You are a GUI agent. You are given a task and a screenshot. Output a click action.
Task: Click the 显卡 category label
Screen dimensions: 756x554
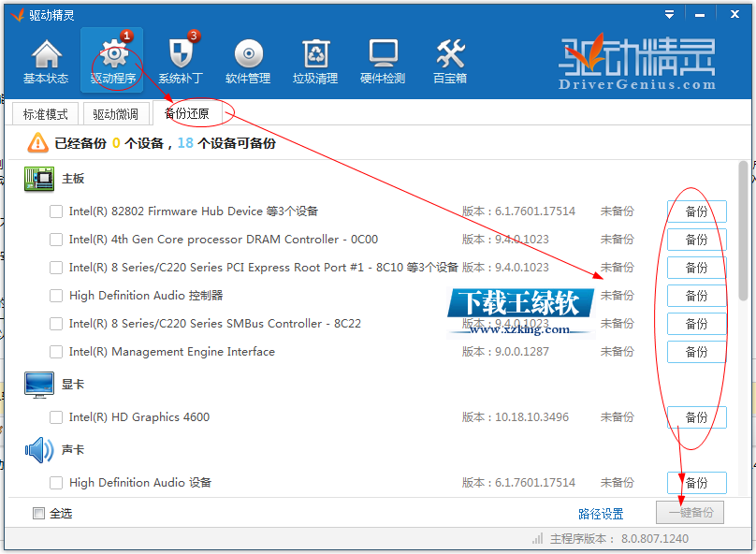pyautogui.click(x=73, y=385)
